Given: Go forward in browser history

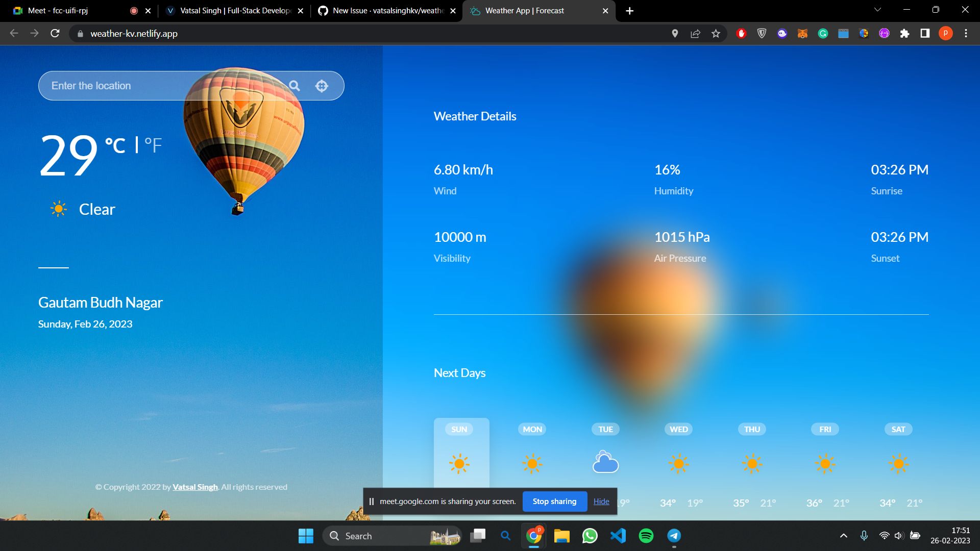Looking at the screenshot, I should tap(34, 33).
